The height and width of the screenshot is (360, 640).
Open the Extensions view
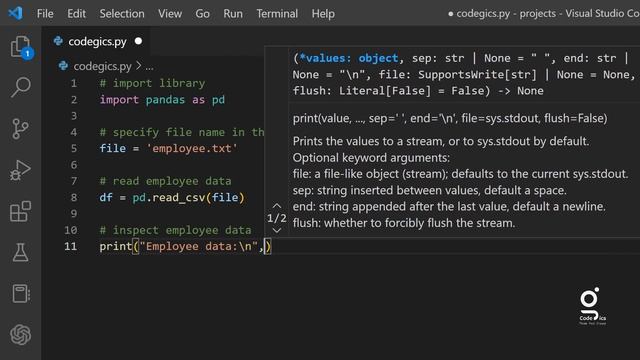click(x=20, y=211)
